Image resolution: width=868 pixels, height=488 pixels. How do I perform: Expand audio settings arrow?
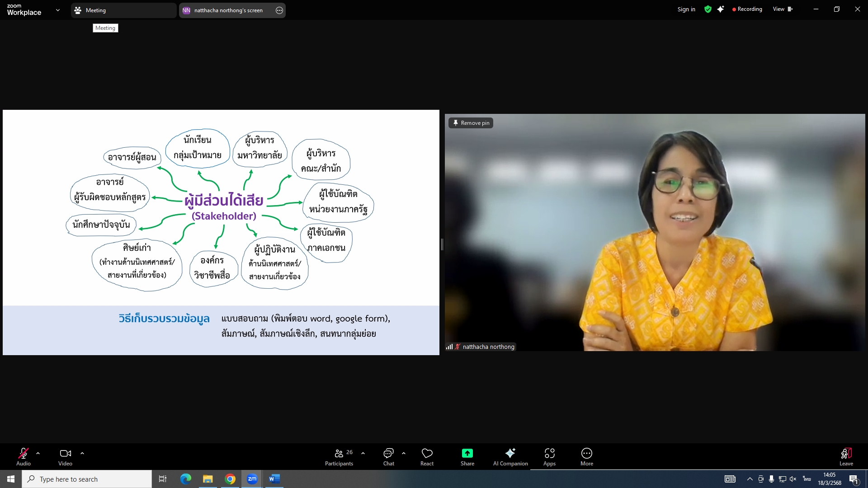pyautogui.click(x=38, y=453)
